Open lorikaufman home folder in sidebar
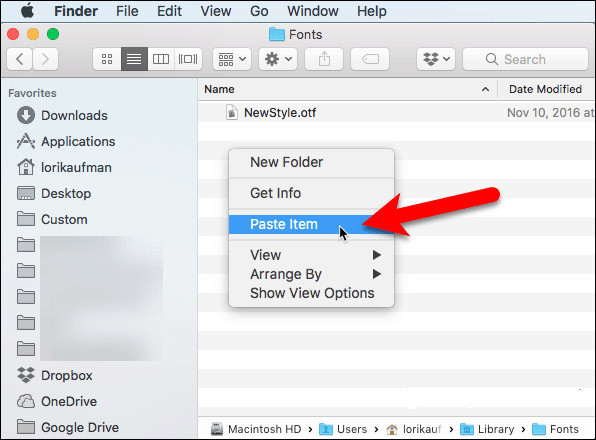 coord(76,168)
